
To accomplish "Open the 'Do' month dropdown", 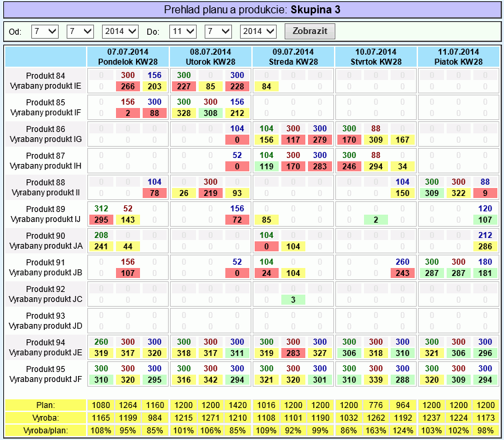I will tap(218, 31).
